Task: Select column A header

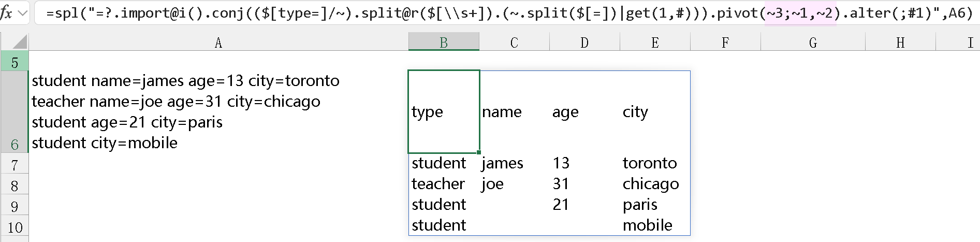Action: pyautogui.click(x=218, y=42)
